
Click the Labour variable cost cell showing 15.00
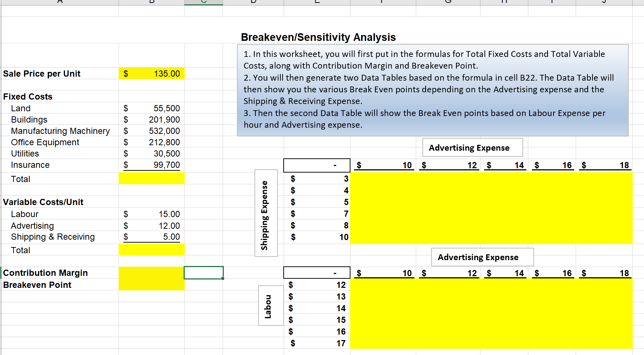click(152, 214)
